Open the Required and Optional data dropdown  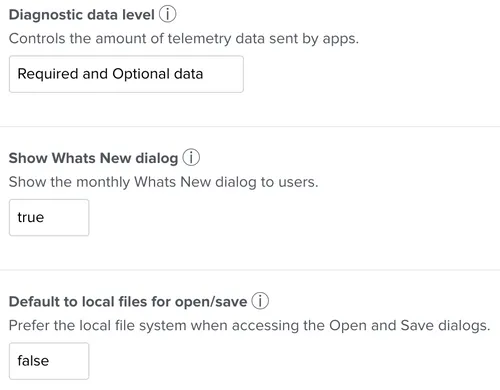click(126, 74)
